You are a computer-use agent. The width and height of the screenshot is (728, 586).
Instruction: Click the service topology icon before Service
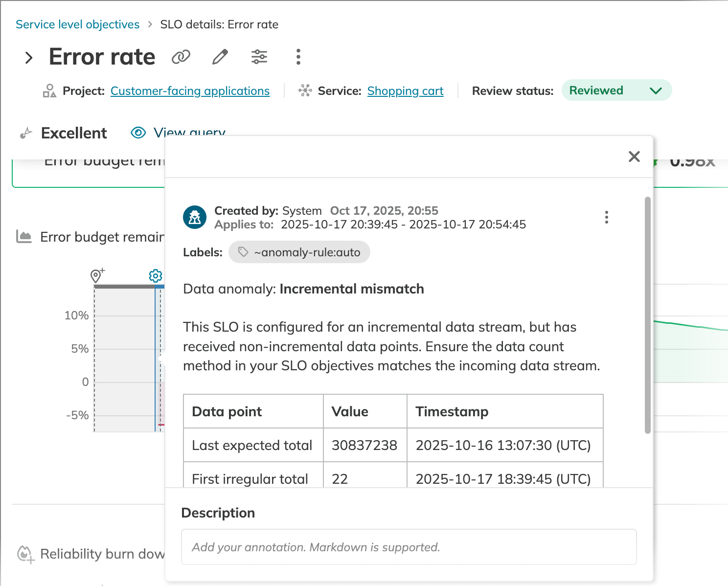[x=305, y=90]
